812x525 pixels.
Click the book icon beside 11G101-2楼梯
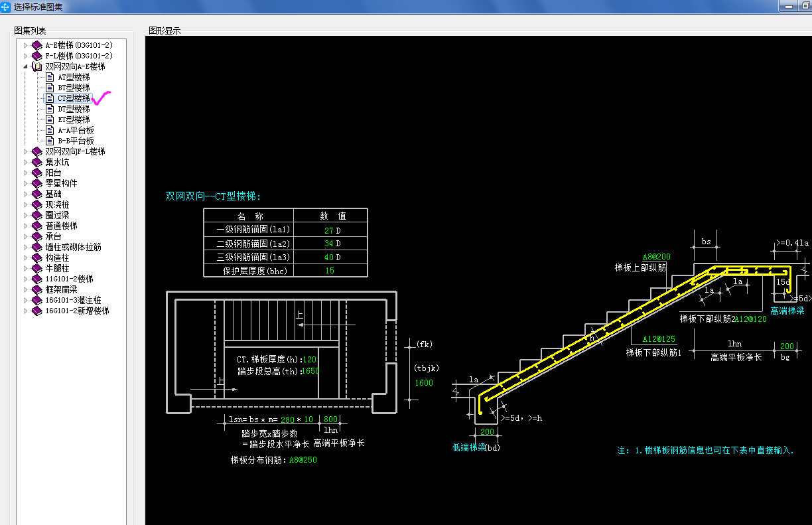[x=37, y=279]
